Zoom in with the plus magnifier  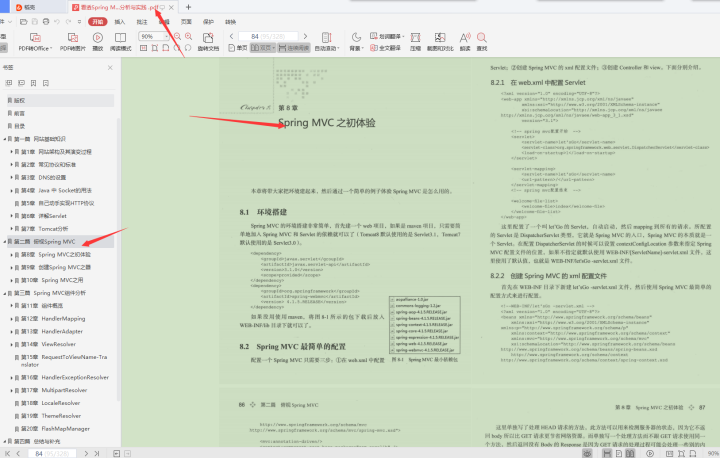pyautogui.click(x=188, y=36)
